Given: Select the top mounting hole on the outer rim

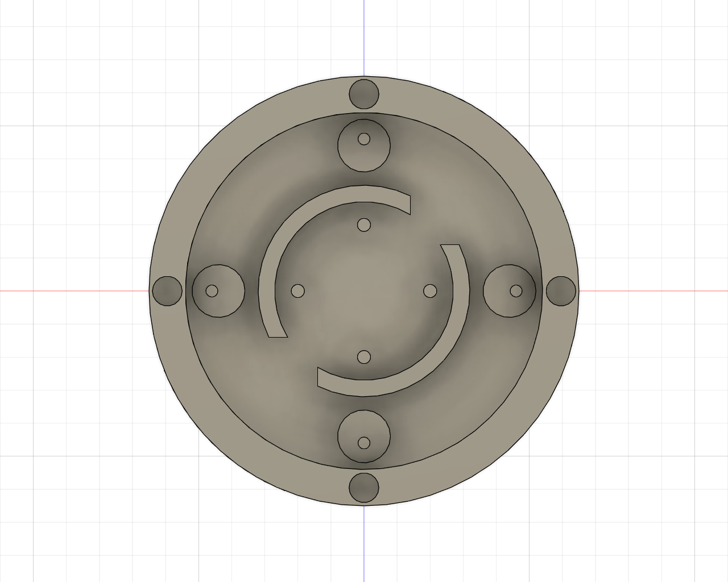Looking at the screenshot, I should pos(363,94).
